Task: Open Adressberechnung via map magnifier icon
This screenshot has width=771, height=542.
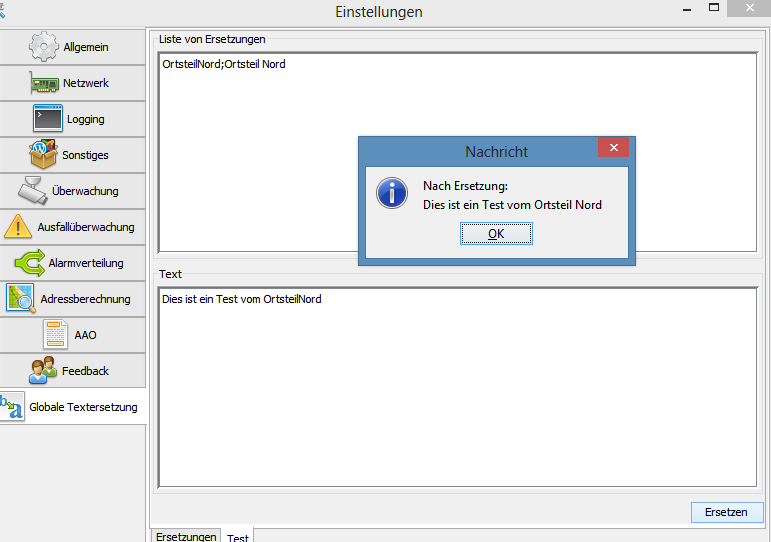Action: (x=21, y=298)
